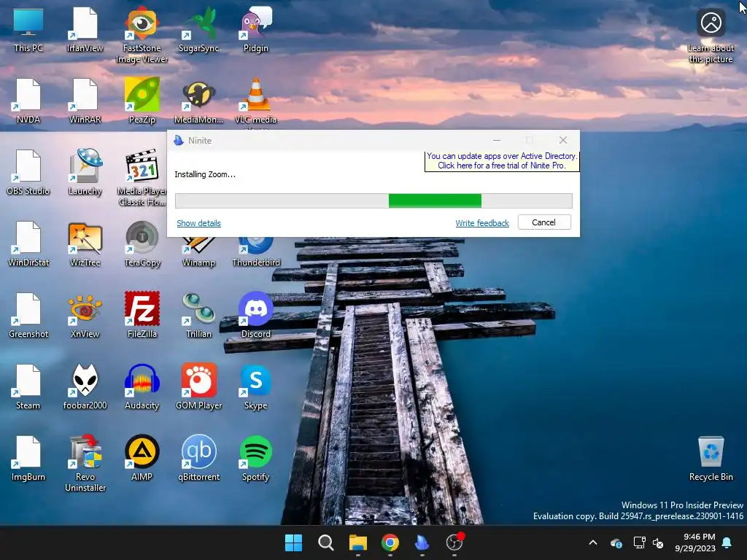
Task: Open the Windows Start menu
Action: point(293,542)
